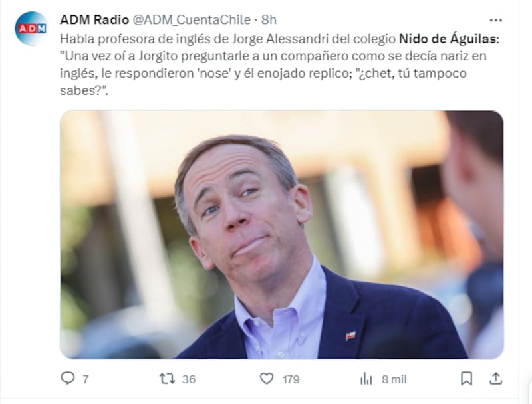Bookmark this tweet
532x404 pixels.
[467, 379]
